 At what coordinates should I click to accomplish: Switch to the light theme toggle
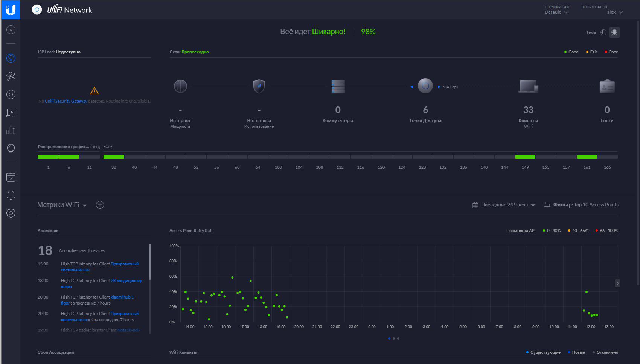point(603,32)
